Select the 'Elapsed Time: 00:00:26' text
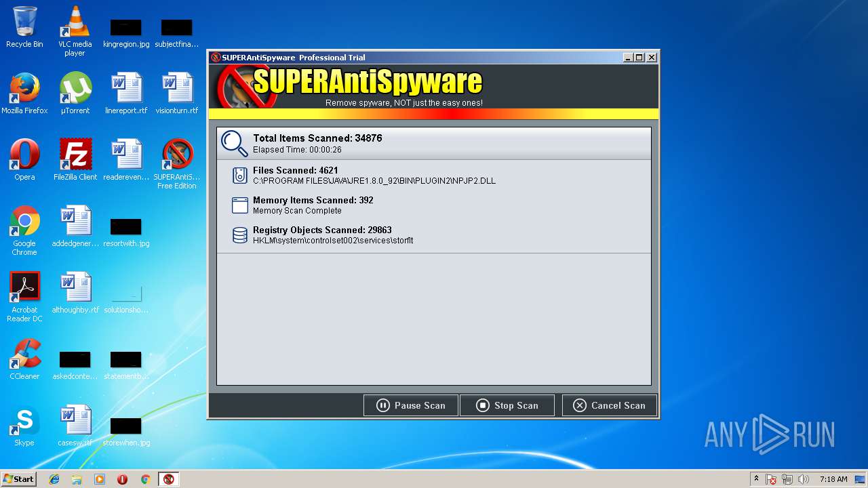Viewport: 868px width, 488px height. pyautogui.click(x=297, y=150)
